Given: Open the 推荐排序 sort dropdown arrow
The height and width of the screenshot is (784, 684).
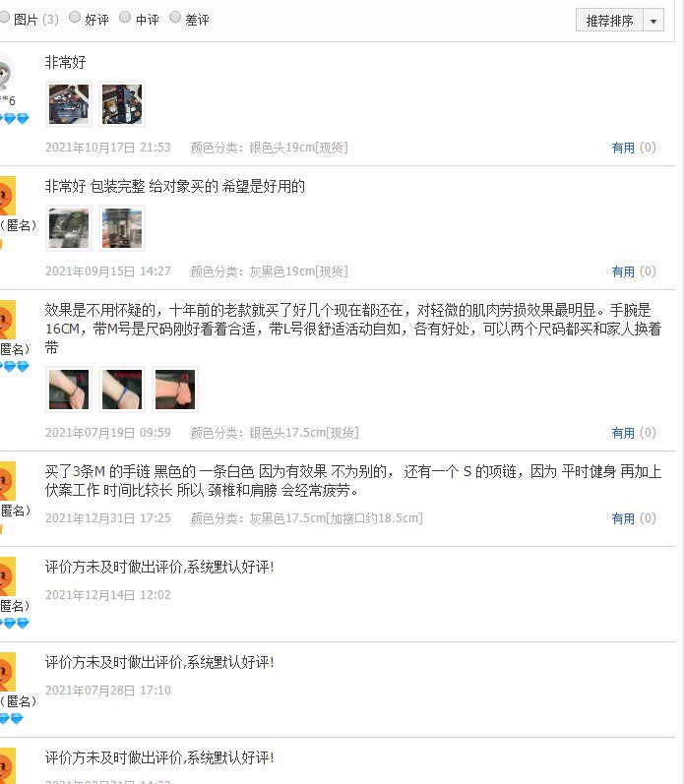Looking at the screenshot, I should click(653, 21).
